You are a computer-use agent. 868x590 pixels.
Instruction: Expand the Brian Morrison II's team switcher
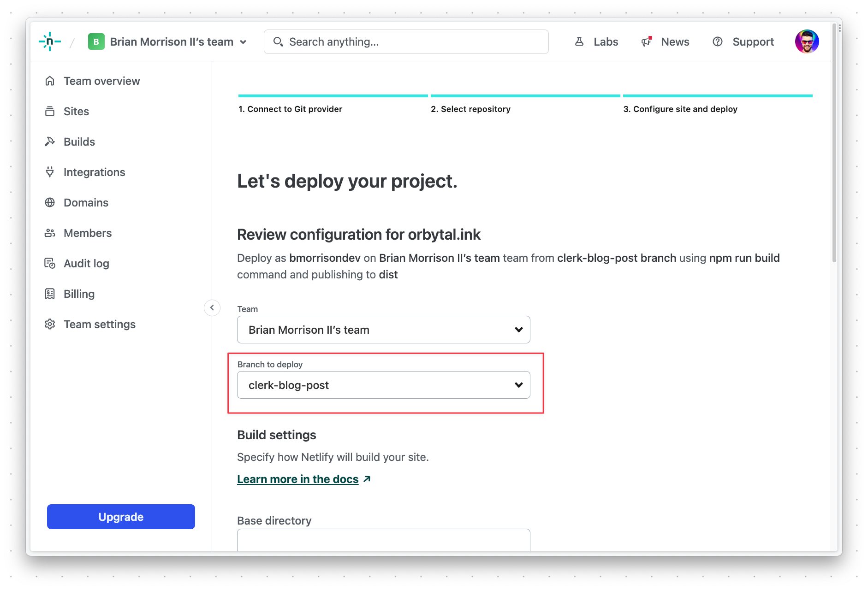(243, 41)
